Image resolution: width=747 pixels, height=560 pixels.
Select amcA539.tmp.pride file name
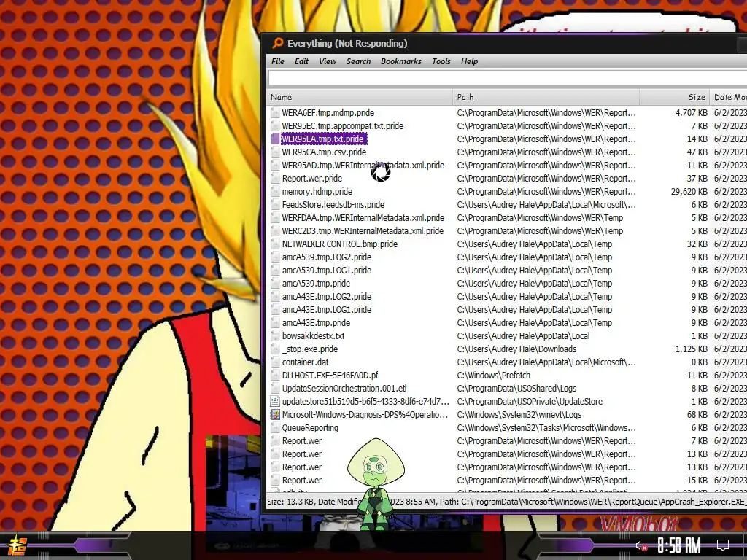tap(316, 284)
